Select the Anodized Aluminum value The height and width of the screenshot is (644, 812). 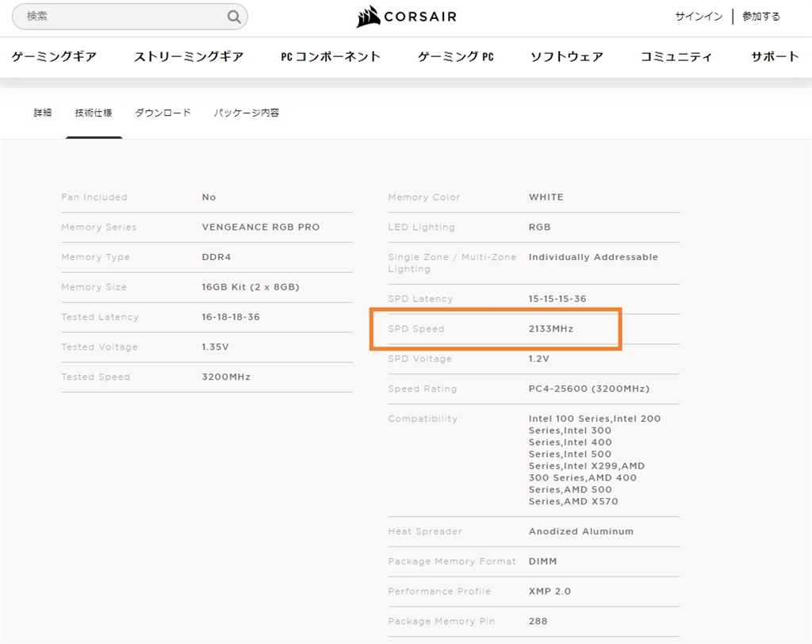581,531
